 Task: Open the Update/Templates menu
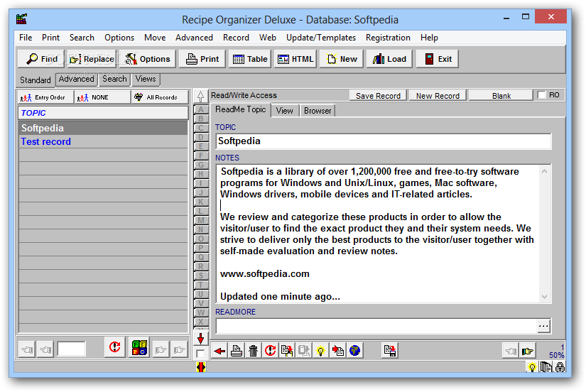(320, 38)
